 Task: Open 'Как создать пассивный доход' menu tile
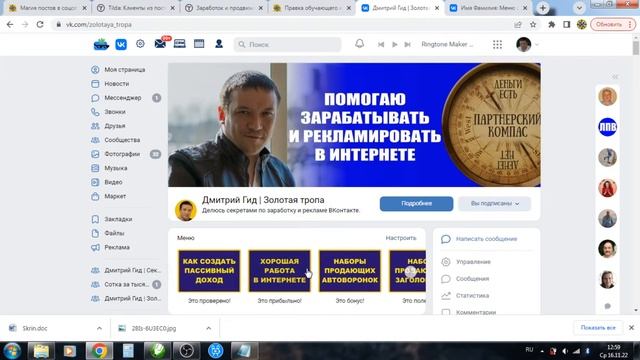209,271
